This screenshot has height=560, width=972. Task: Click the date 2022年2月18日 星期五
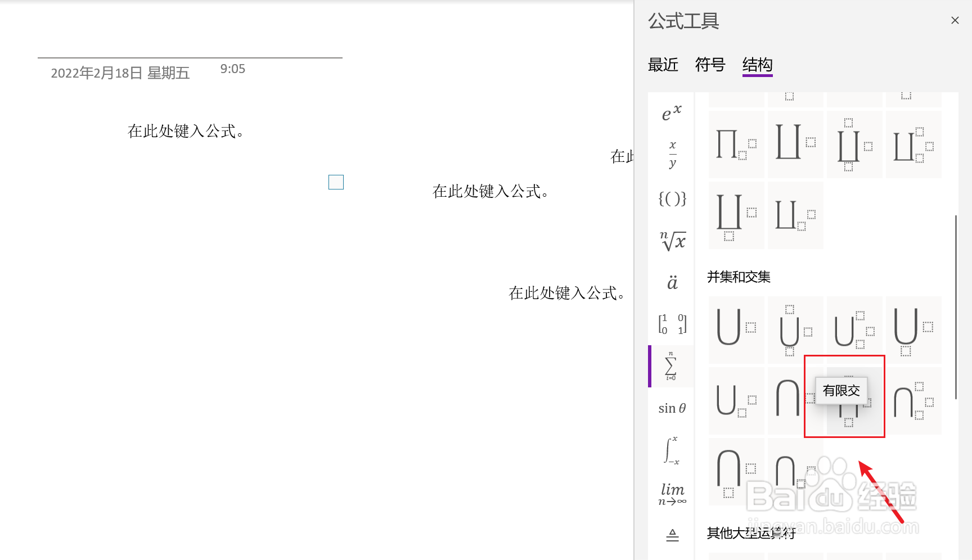coord(120,73)
